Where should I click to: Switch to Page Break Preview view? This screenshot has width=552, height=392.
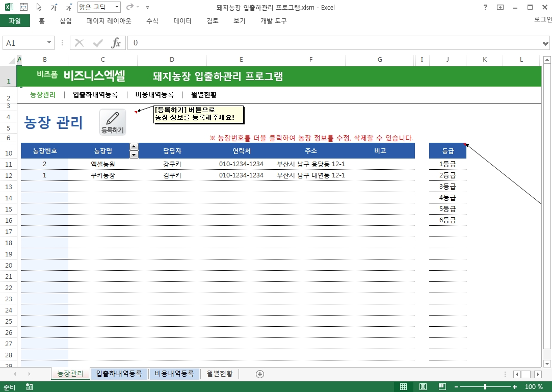point(442,387)
